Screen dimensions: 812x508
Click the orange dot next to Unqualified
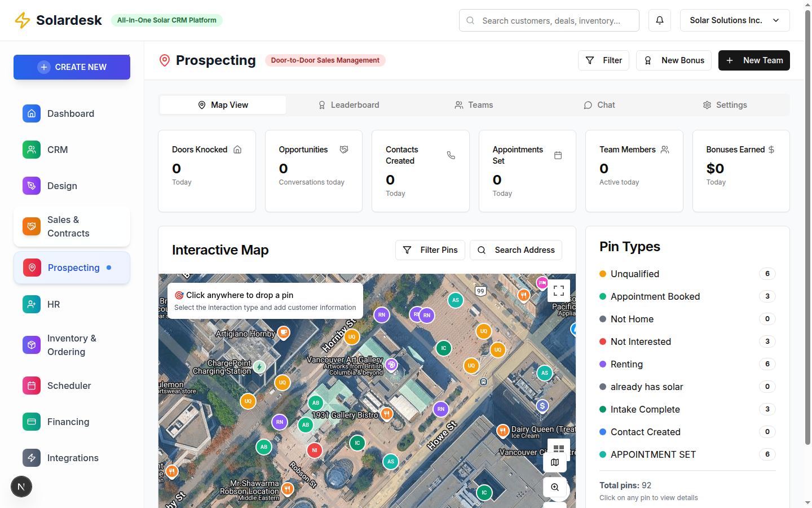pos(603,274)
